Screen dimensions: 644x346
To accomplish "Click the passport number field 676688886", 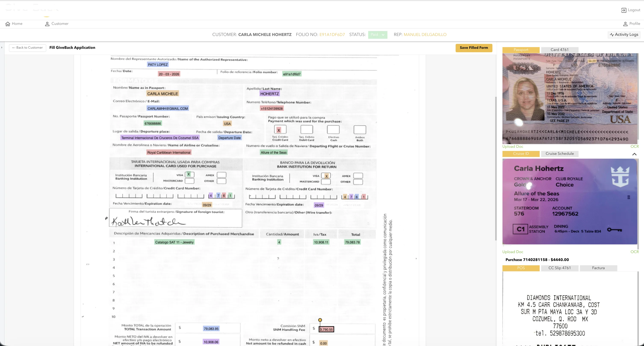I will click(153, 123).
